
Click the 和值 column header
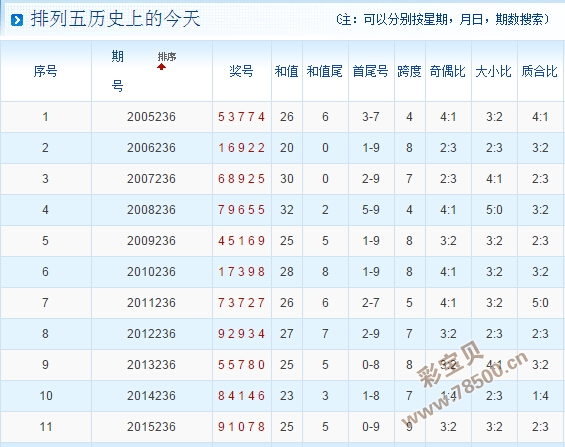(x=286, y=71)
